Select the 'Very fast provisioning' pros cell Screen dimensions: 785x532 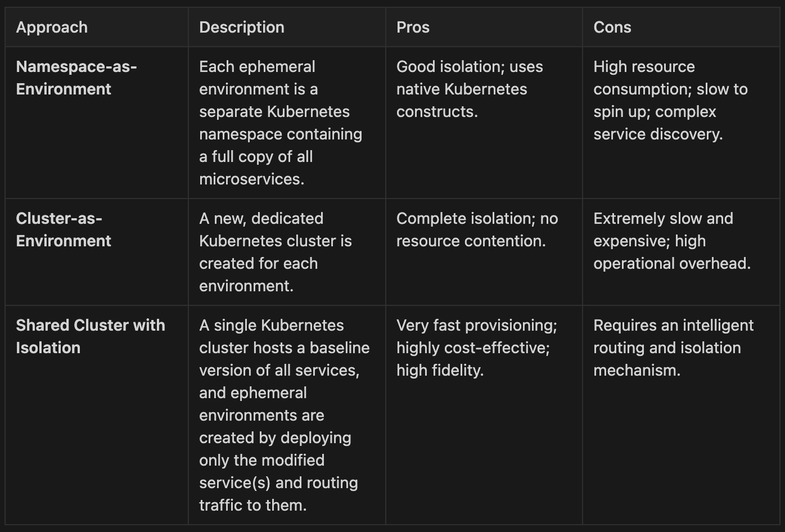pyautogui.click(x=476, y=348)
